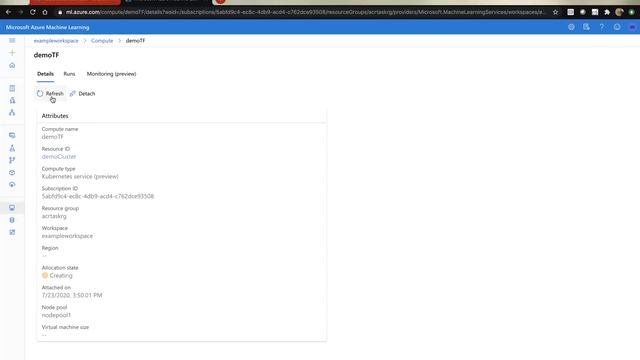The image size is (640, 360).
Task: Click browser back arrow
Action: coord(8,12)
